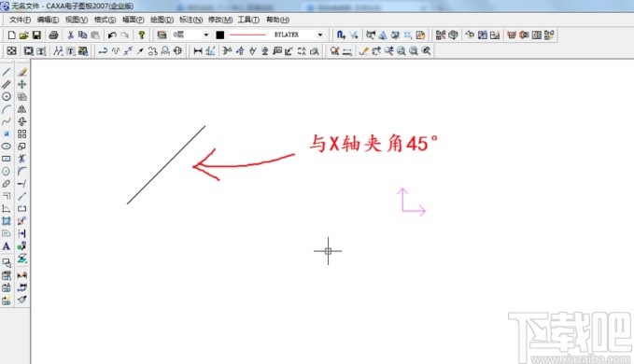Image resolution: width=634 pixels, height=364 pixels.
Task: Select the trim tool with scissors
Action: click(x=21, y=159)
